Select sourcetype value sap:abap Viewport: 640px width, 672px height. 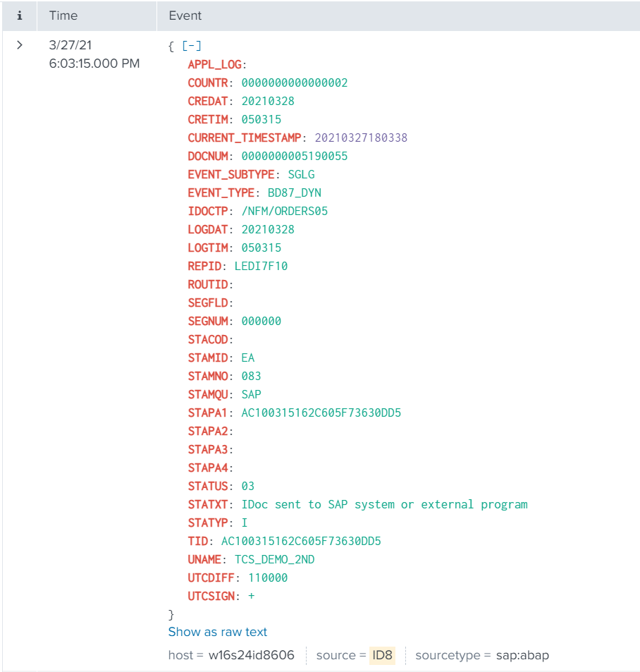[522, 655]
